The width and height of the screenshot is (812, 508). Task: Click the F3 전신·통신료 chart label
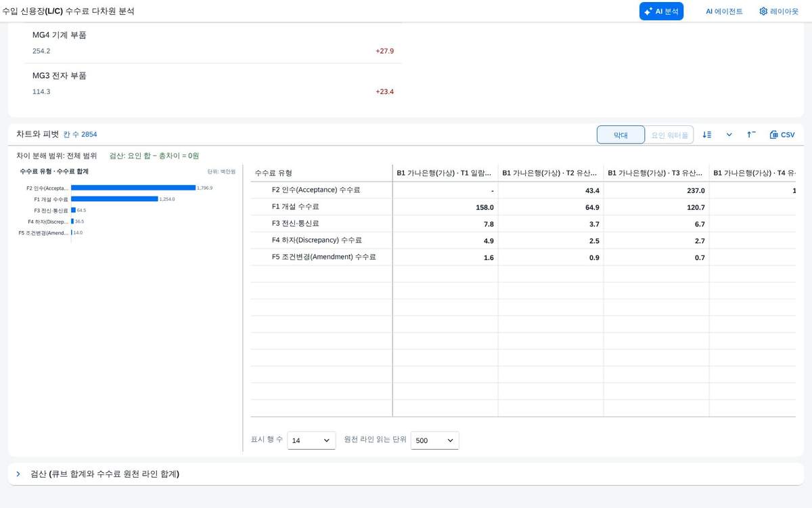click(51, 211)
